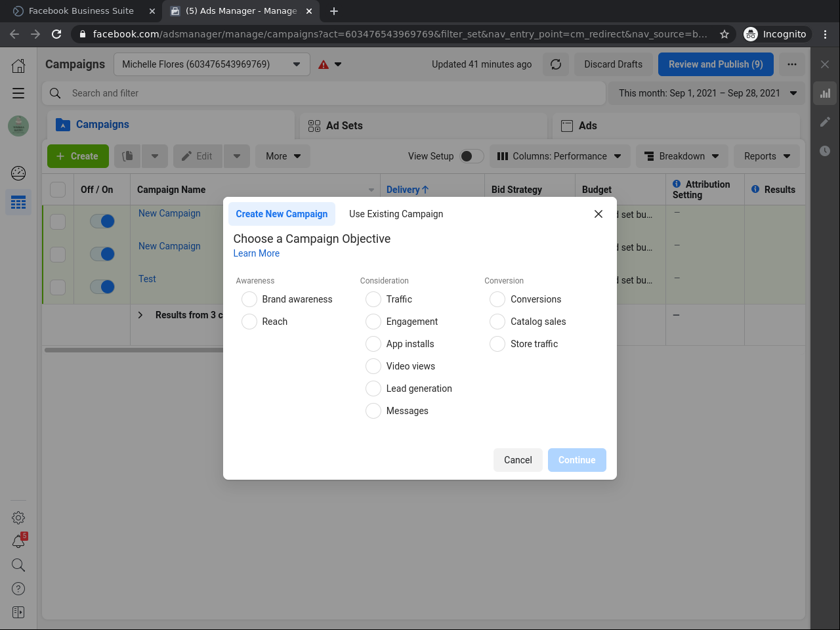Open the Ad Sets tab
The image size is (840, 630).
(423, 125)
